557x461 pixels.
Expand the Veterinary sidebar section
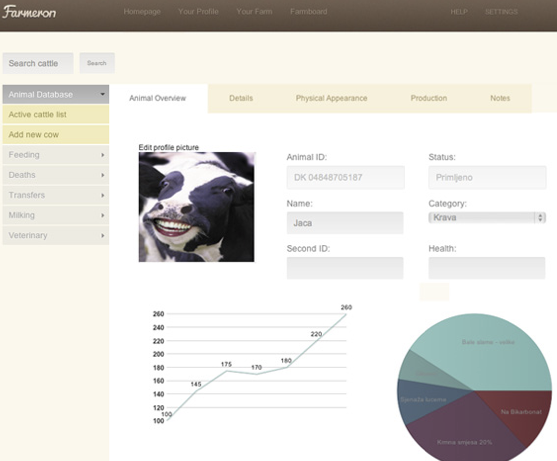point(56,235)
